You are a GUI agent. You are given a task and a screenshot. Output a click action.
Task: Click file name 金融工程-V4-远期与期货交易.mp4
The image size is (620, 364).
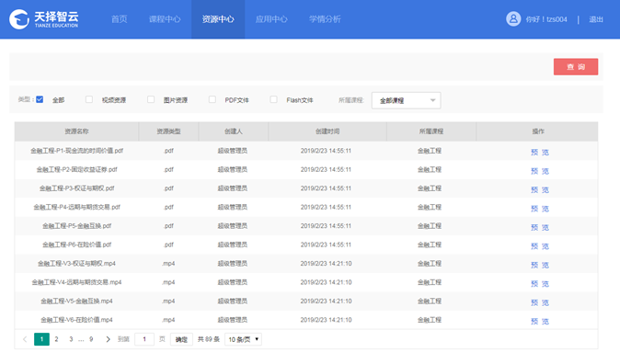[76, 282]
